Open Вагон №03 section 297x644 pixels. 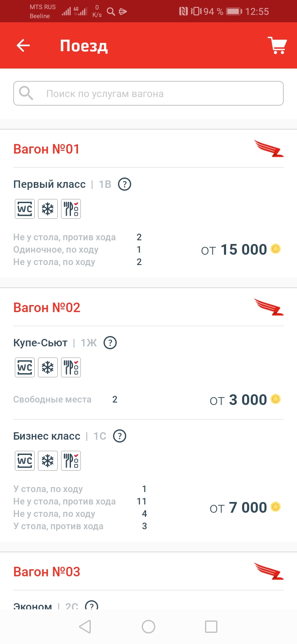[x=47, y=572]
